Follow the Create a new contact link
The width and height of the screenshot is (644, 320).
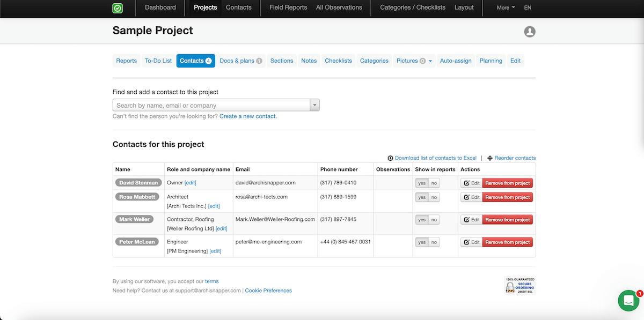click(x=248, y=116)
